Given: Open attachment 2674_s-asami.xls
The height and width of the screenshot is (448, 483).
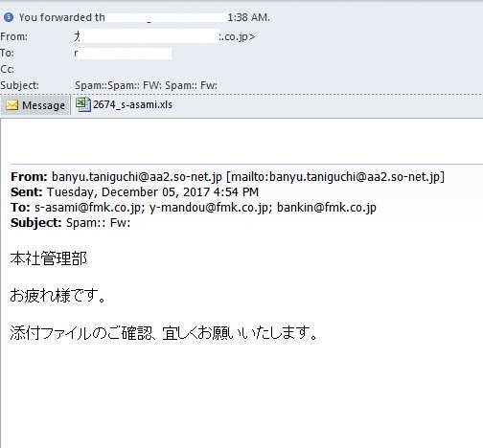Looking at the screenshot, I should (124, 104).
